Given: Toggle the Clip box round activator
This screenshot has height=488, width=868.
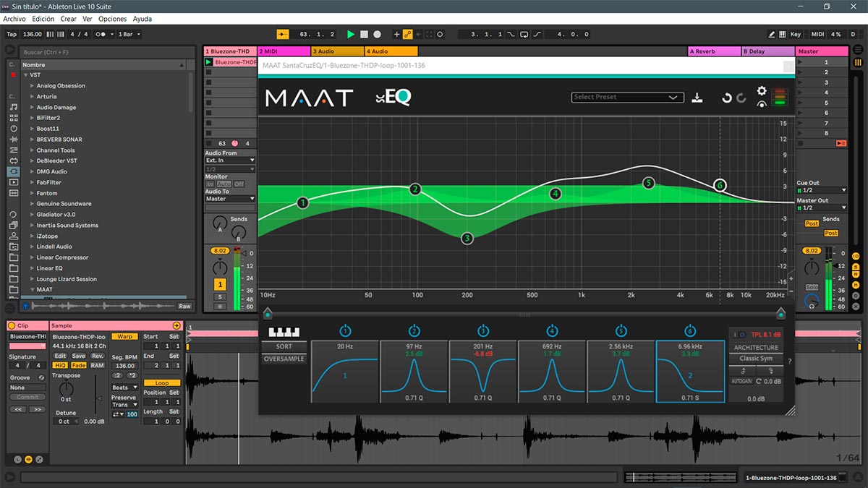Looking at the screenshot, I should tap(13, 326).
